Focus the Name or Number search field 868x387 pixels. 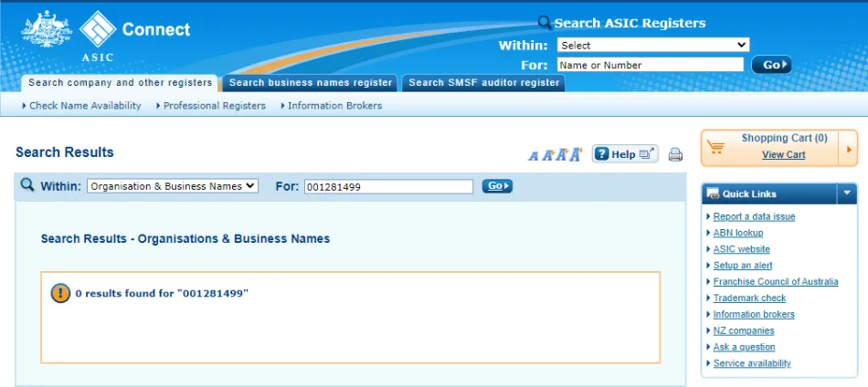tap(651, 65)
